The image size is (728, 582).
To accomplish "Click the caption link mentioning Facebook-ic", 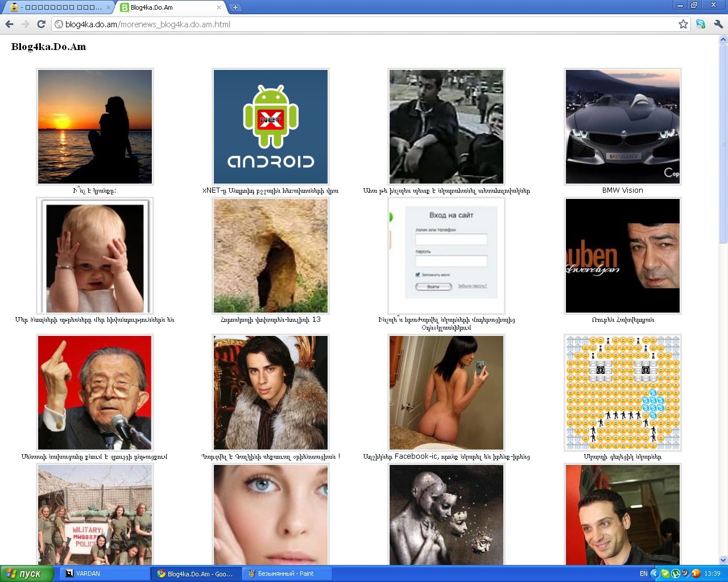I will click(446, 456).
